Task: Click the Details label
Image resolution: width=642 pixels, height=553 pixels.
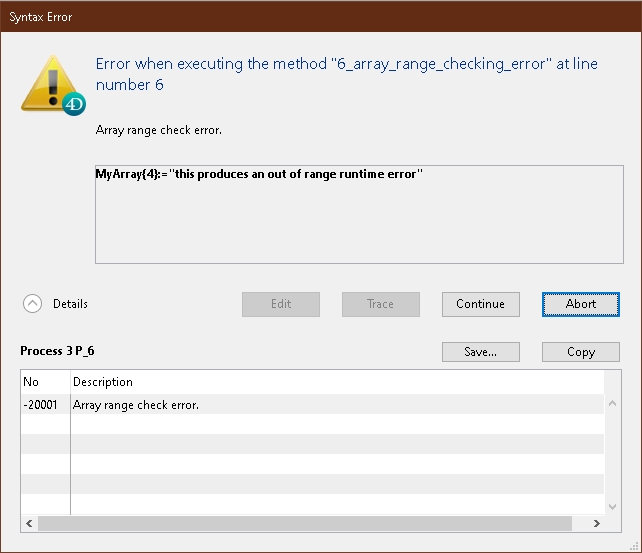Action: (x=70, y=304)
